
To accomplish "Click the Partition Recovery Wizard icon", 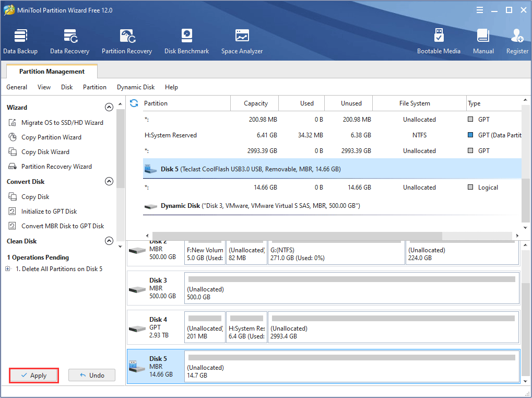I will pos(12,166).
